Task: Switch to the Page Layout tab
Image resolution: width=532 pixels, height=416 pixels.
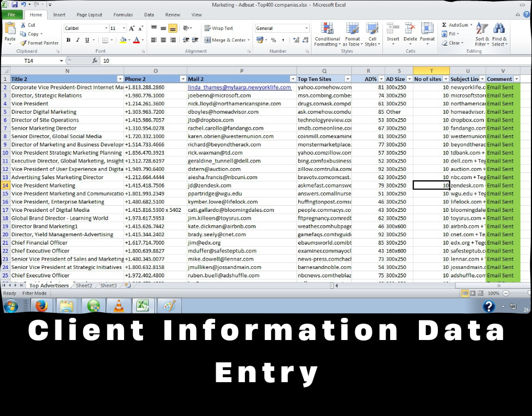Action: [x=89, y=14]
